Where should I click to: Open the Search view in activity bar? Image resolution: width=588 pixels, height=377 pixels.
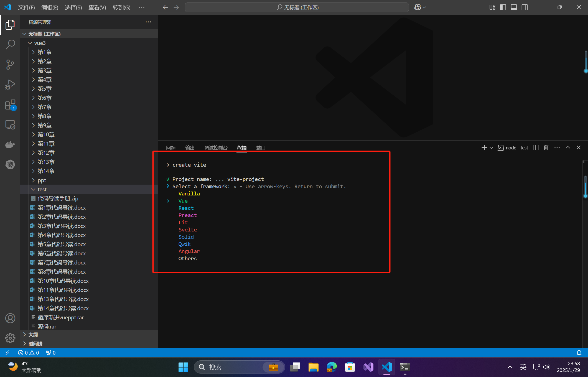pos(10,44)
